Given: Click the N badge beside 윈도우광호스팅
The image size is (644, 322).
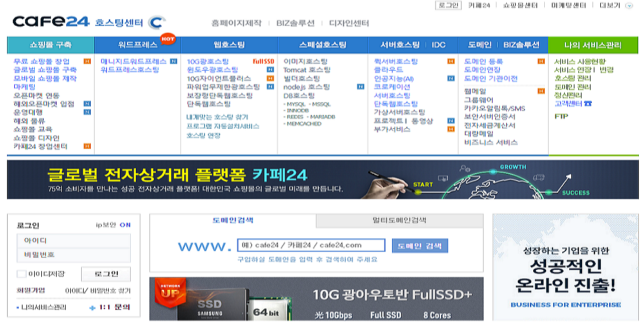Looking at the screenshot, I should [x=270, y=70].
